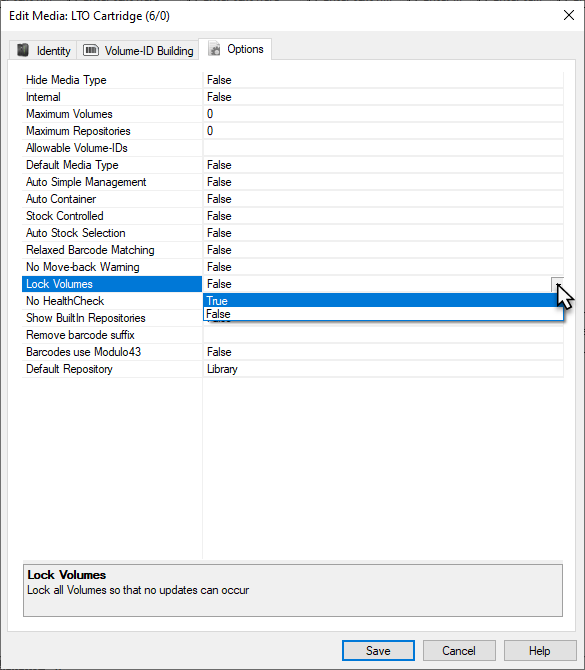Viewport: 585px width, 670px height.
Task: Select the Remove barcode suffix property
Action: 112,335
